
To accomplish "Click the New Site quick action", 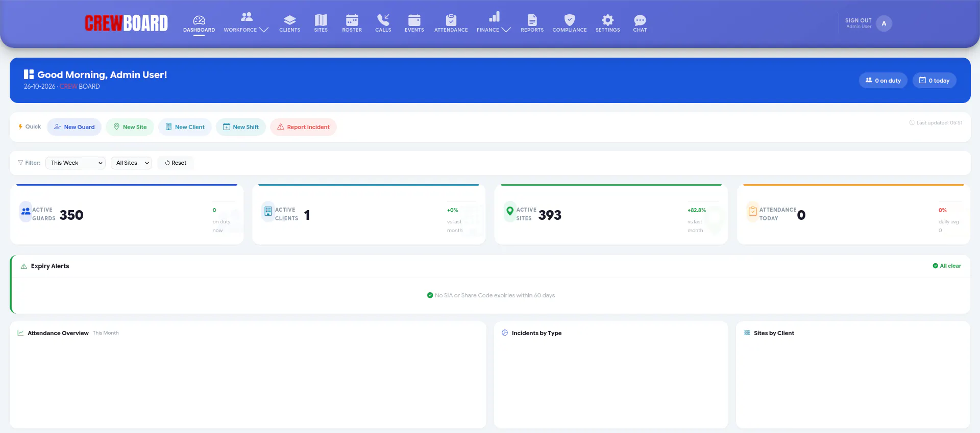I will tap(130, 127).
